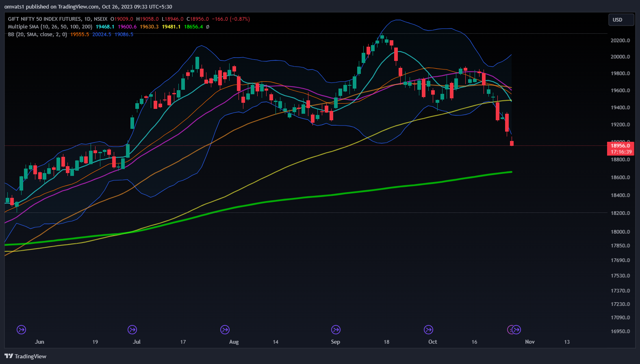Click the low value L18946.0
640x364 pixels.
point(173,19)
